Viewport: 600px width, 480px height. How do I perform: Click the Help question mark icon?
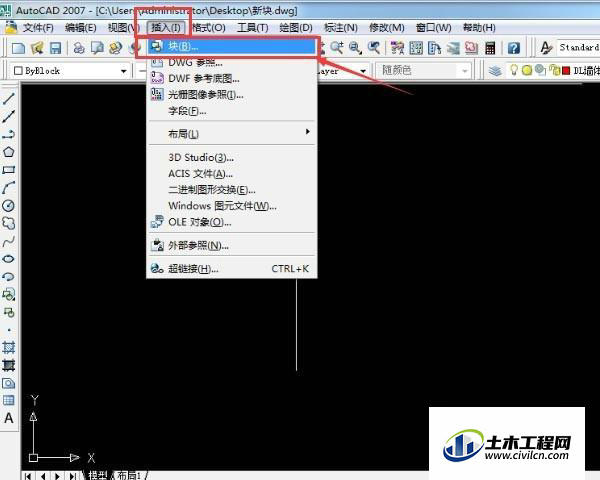click(514, 48)
